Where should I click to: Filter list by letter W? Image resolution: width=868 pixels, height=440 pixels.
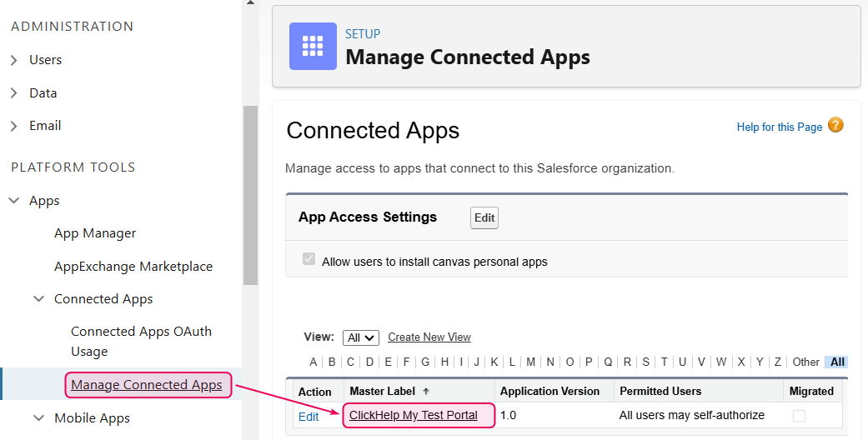point(720,362)
